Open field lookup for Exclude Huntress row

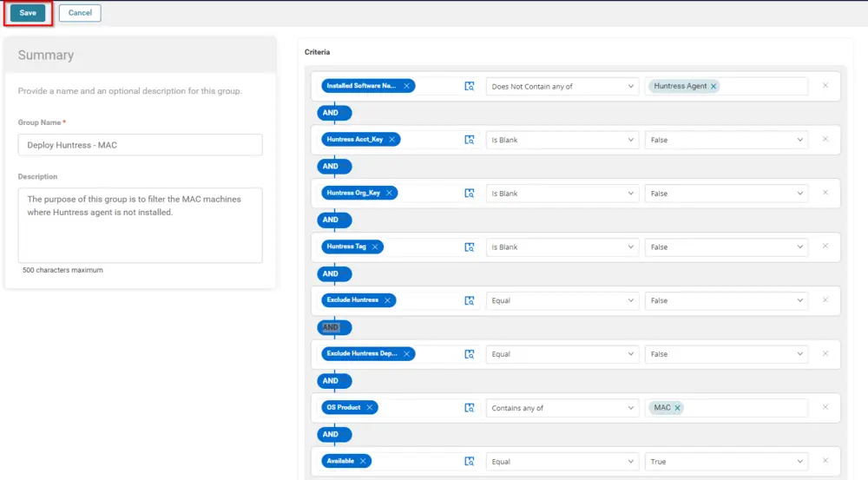[x=469, y=300]
